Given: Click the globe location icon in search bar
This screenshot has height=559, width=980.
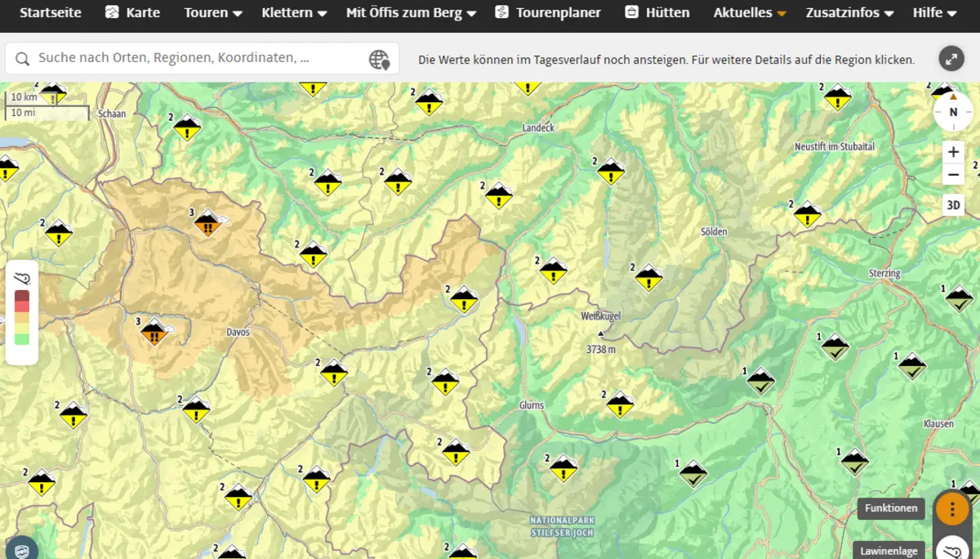Looking at the screenshot, I should point(379,59).
